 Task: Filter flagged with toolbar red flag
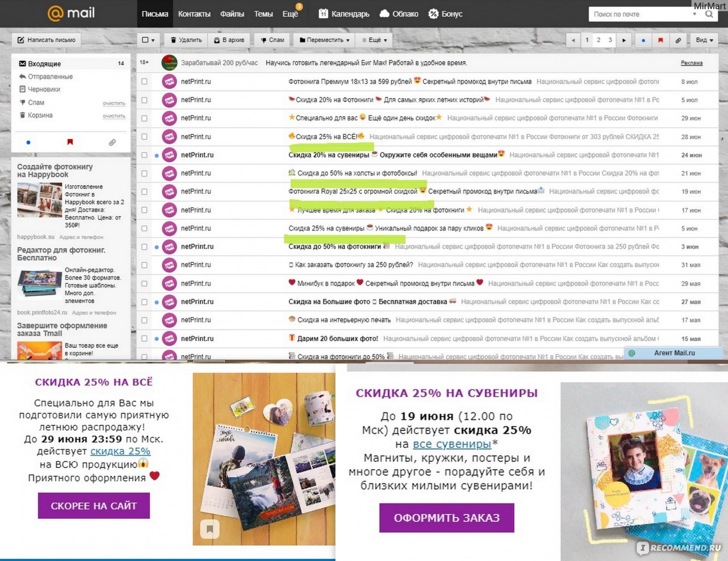[x=661, y=40]
